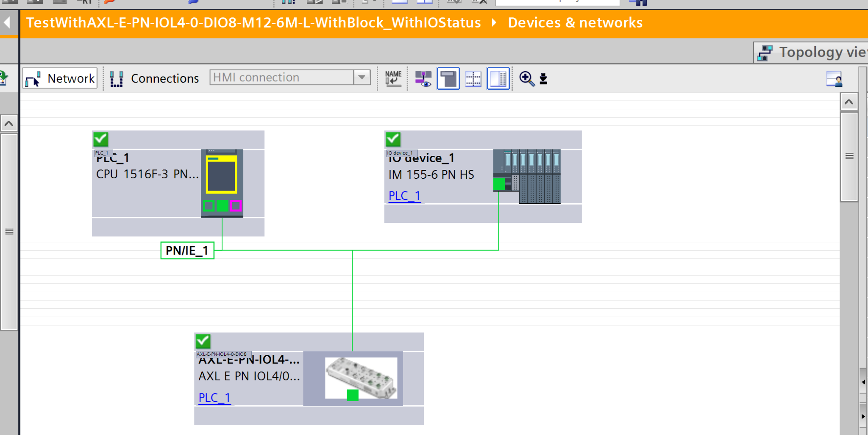Click the download arrow icon beside zoom
Image resolution: width=868 pixels, height=435 pixels.
[x=543, y=79]
